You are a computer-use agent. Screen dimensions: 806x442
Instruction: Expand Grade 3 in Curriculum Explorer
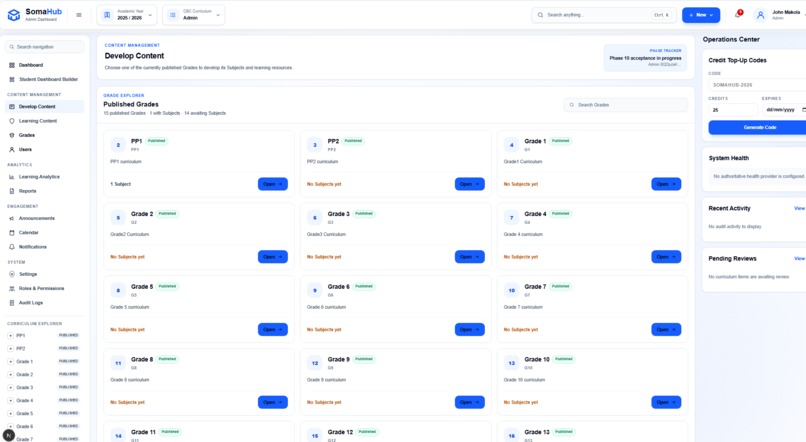(x=10, y=388)
